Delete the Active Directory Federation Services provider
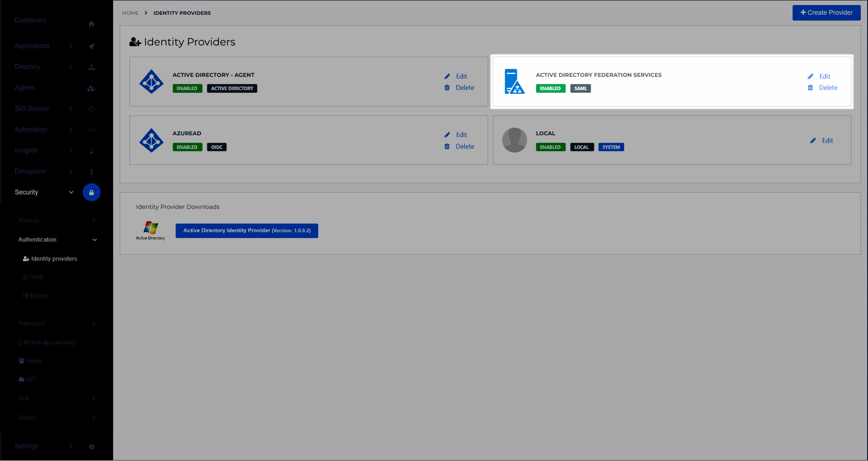Viewport: 868px width, 461px height. pyautogui.click(x=828, y=88)
